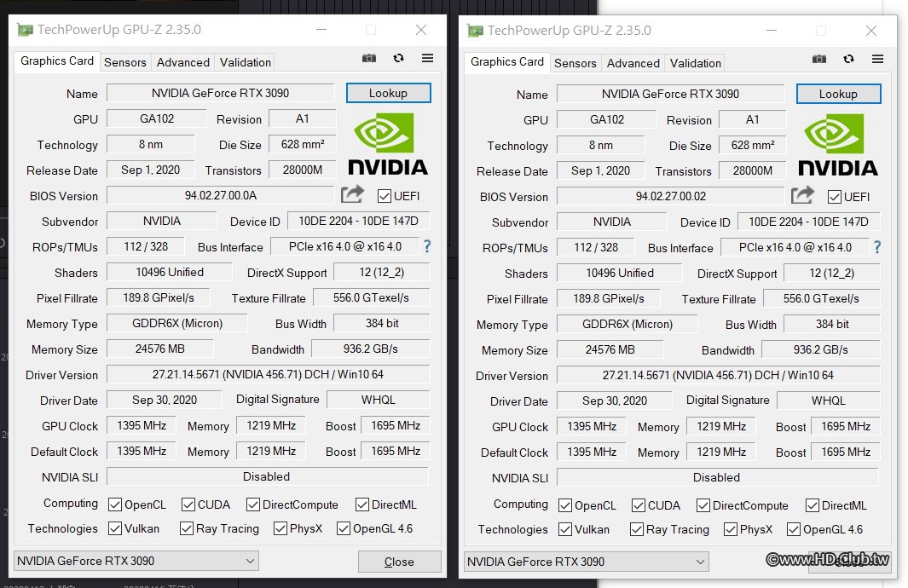
Task: Toggle OpenCL checkbox in left window
Action: 115,504
